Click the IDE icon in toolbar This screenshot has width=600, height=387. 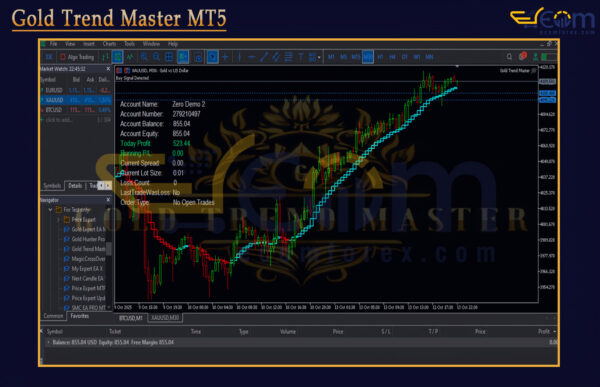click(49, 57)
